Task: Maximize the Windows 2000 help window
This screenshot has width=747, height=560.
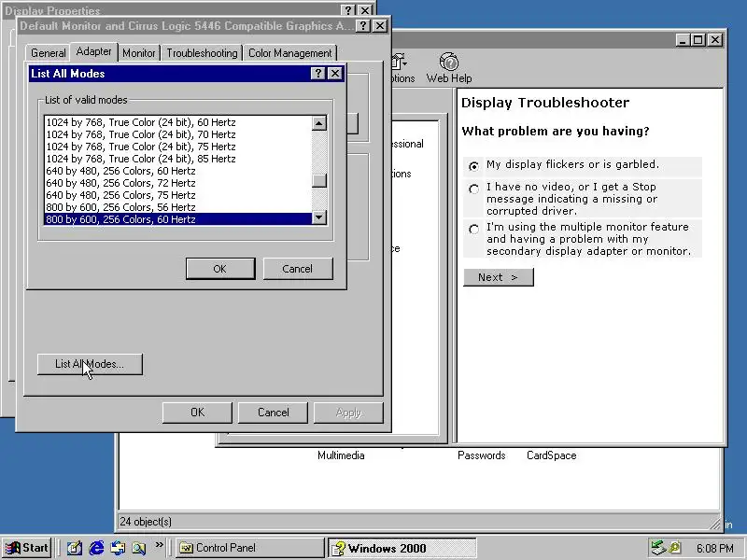Action: [x=698, y=40]
